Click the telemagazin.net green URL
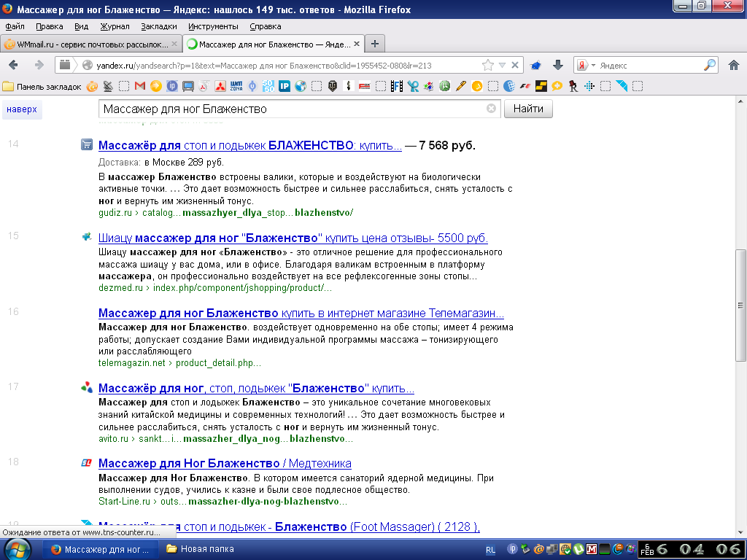This screenshot has width=747, height=560. (x=179, y=363)
